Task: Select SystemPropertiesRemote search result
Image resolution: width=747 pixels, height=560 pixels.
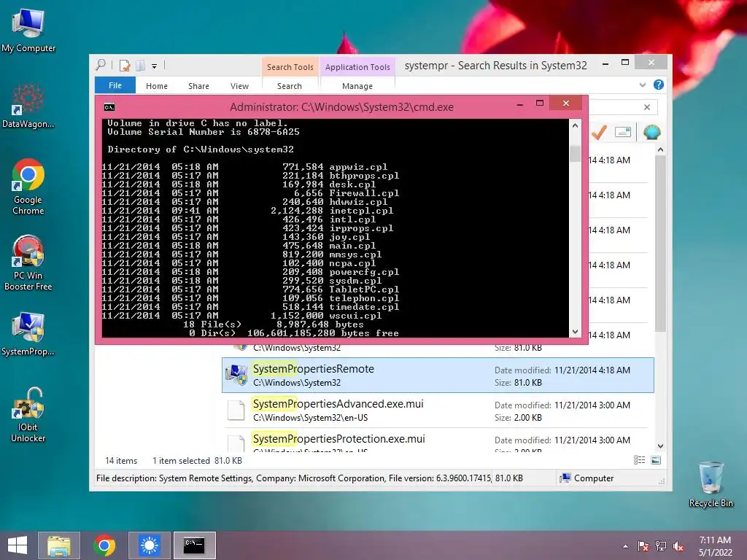Action: (438, 376)
